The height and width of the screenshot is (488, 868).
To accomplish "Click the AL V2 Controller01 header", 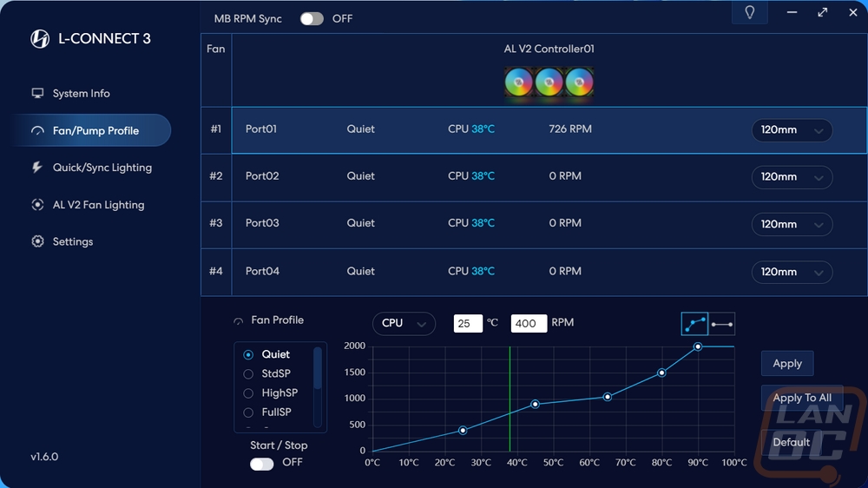I will tap(549, 49).
